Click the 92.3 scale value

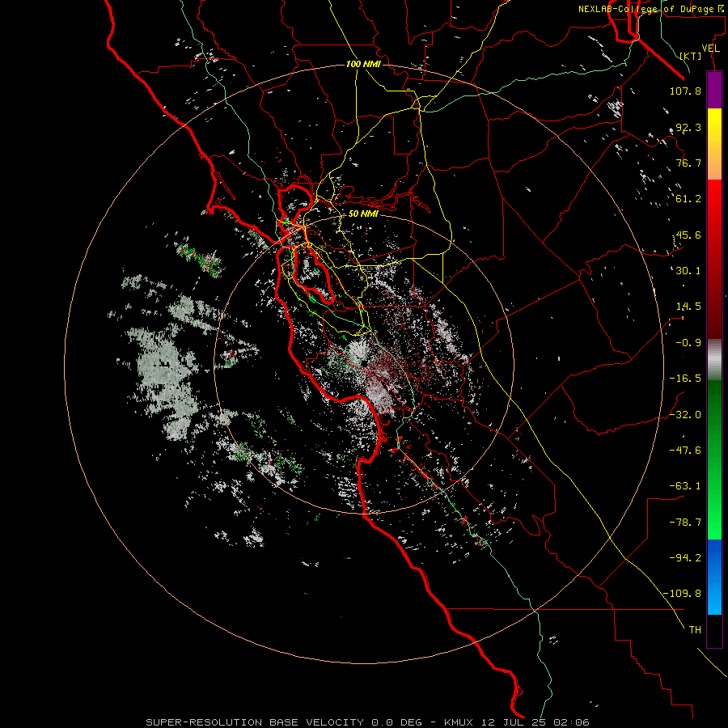[688, 127]
